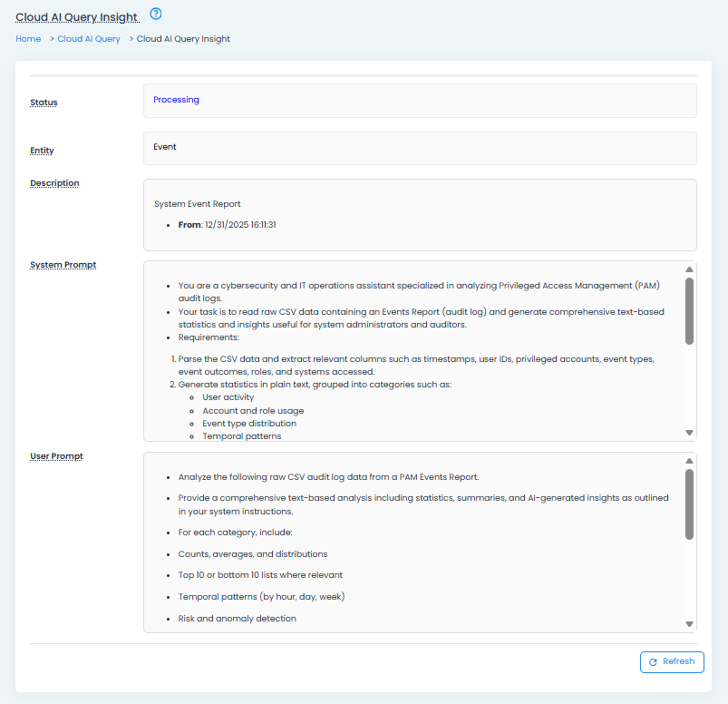
Task: Go to Home breadcrumb link
Action: (28, 39)
